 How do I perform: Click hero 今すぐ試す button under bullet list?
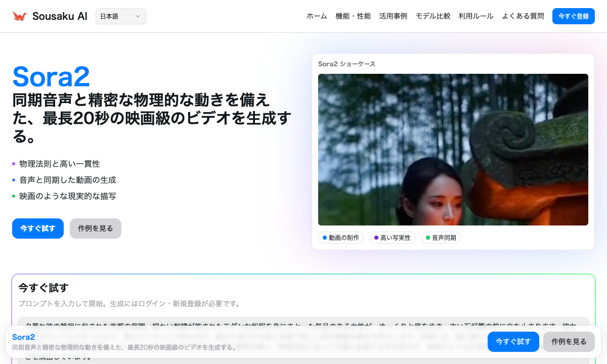(x=38, y=229)
